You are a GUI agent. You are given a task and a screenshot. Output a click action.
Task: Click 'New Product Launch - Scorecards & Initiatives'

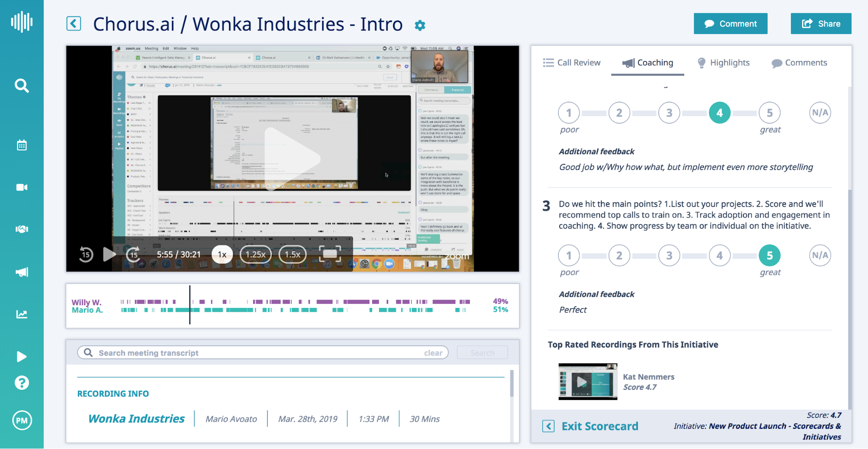[x=775, y=432]
